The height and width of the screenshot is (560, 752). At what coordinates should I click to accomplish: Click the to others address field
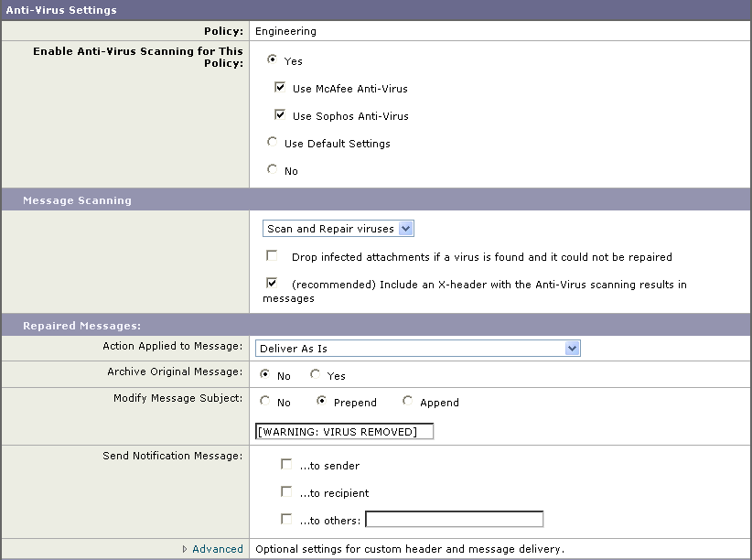click(454, 519)
